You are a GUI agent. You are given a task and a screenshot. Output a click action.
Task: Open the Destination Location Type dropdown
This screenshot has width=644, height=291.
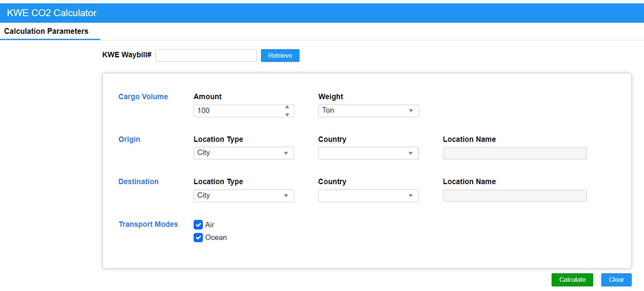243,196
